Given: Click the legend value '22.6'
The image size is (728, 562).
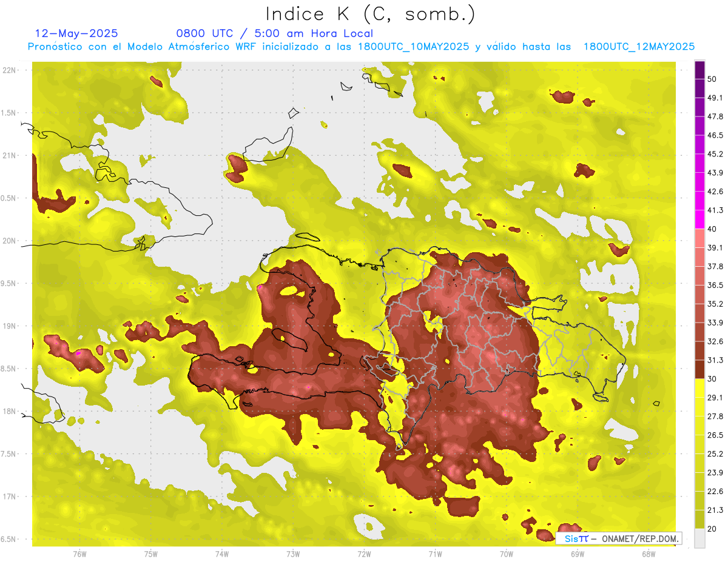Looking at the screenshot, I should click(715, 492).
